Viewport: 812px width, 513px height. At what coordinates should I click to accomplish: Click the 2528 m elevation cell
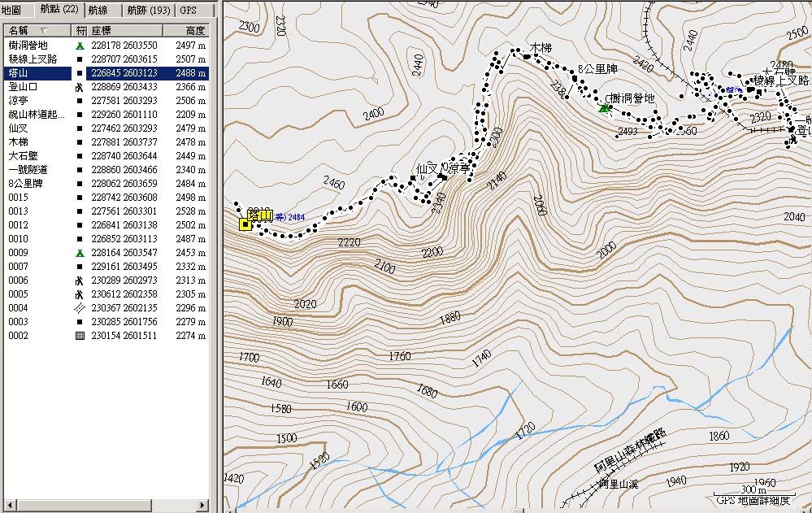190,211
